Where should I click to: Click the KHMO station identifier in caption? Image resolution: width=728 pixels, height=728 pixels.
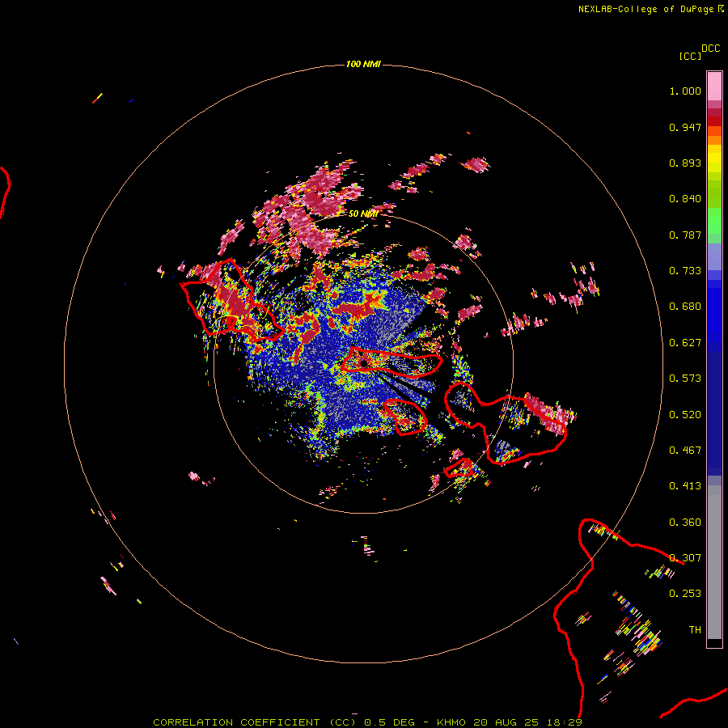[x=451, y=722]
